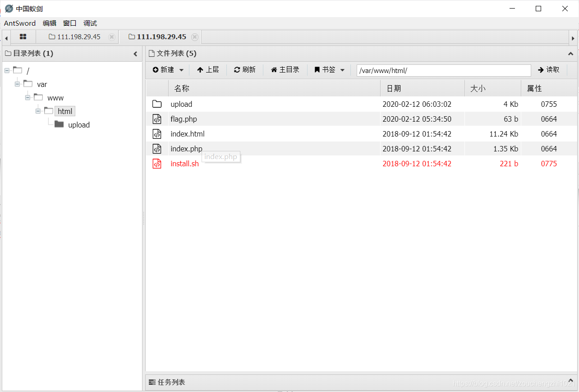Collapse the www tree node
The height and width of the screenshot is (392, 579).
28,98
